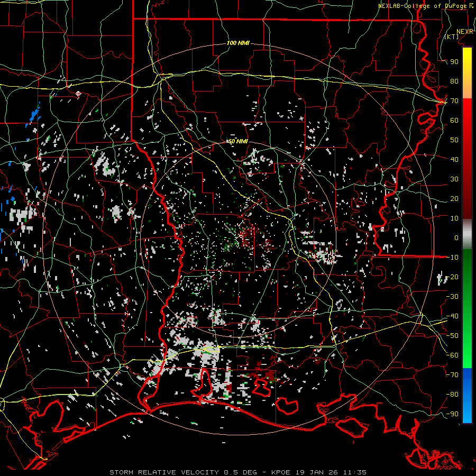Click the -50 value on the velocity scale
476x476 pixels.
(452, 336)
